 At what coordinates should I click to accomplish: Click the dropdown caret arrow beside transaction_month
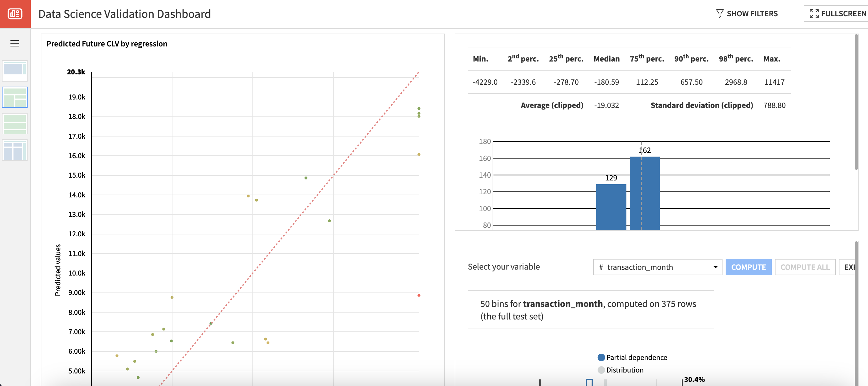(x=715, y=267)
